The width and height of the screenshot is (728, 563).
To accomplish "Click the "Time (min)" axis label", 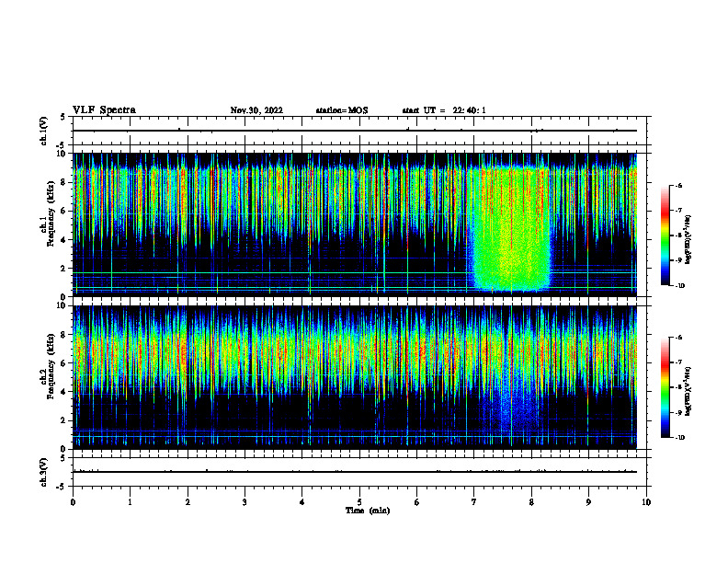I will pyautogui.click(x=368, y=511).
